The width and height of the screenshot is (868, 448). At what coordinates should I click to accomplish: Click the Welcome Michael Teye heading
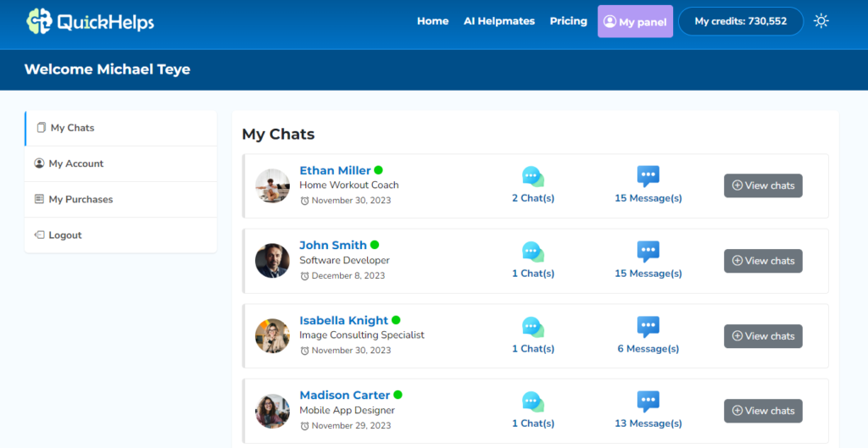pyautogui.click(x=108, y=69)
